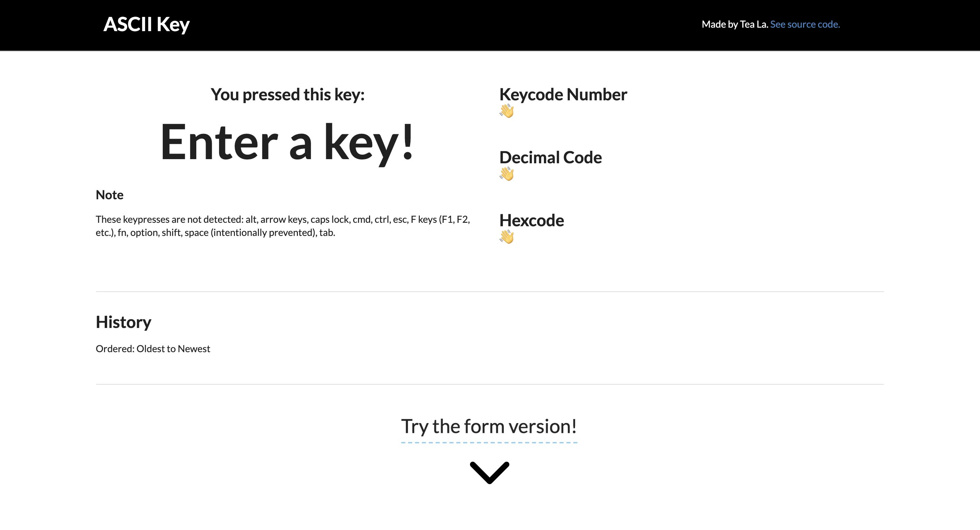This screenshot has height=530, width=980.
Task: Click the keypress note paragraph
Action: 283,226
